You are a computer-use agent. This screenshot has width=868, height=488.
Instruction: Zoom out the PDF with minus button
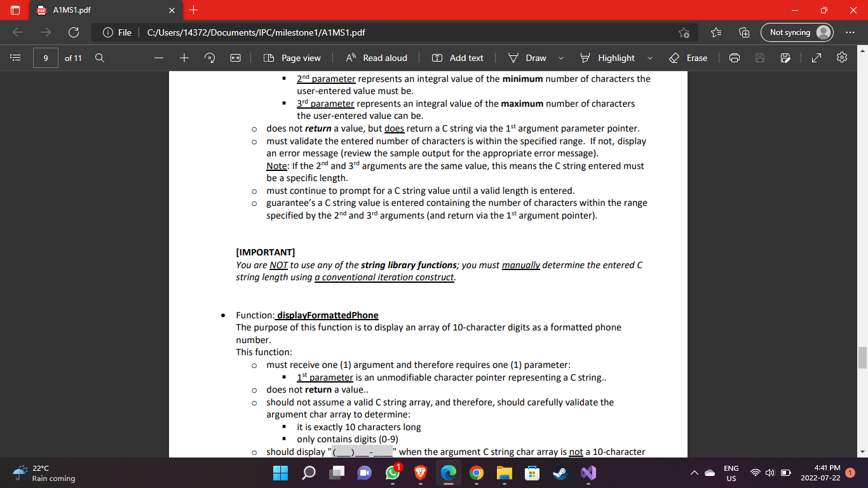click(159, 58)
